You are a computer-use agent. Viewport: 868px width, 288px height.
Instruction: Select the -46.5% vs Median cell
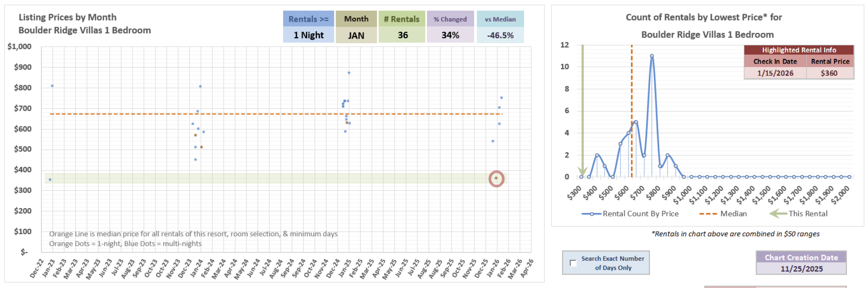point(500,35)
